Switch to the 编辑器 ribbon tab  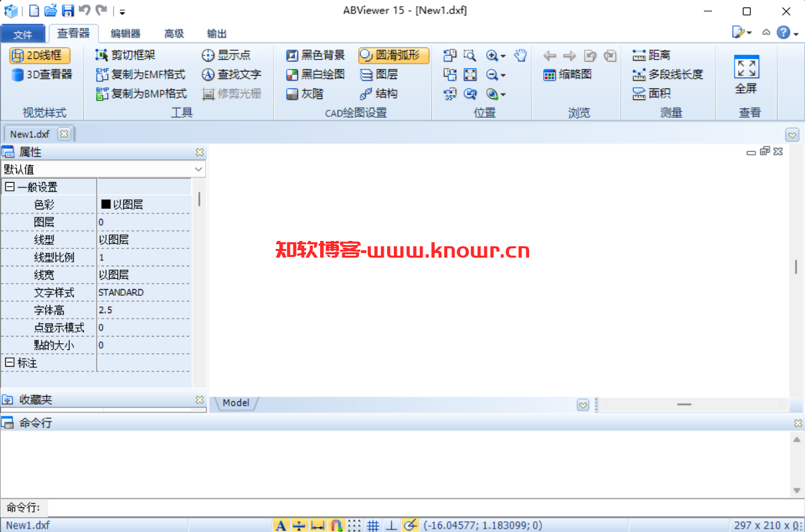click(125, 34)
